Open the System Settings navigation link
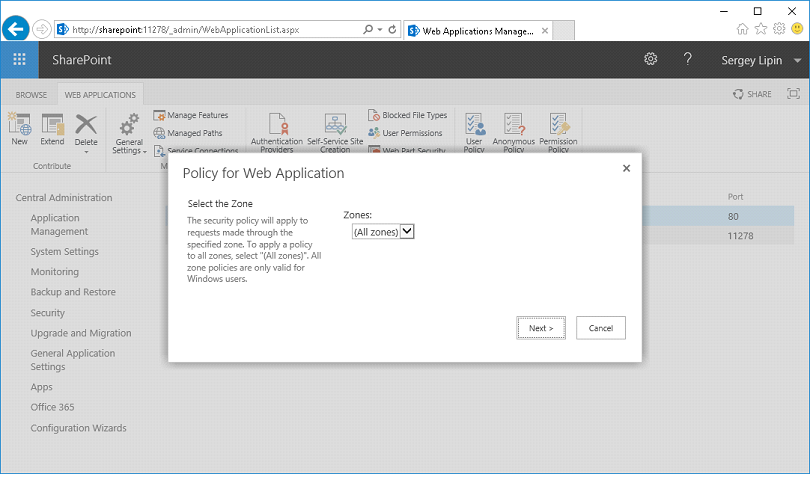This screenshot has height=485, width=810. [64, 251]
